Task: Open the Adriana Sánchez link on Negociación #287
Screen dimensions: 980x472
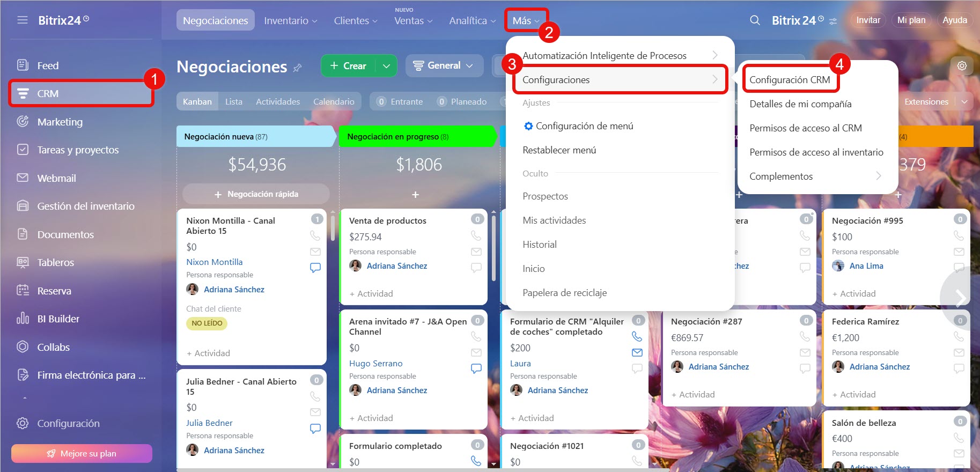Action: 718,367
